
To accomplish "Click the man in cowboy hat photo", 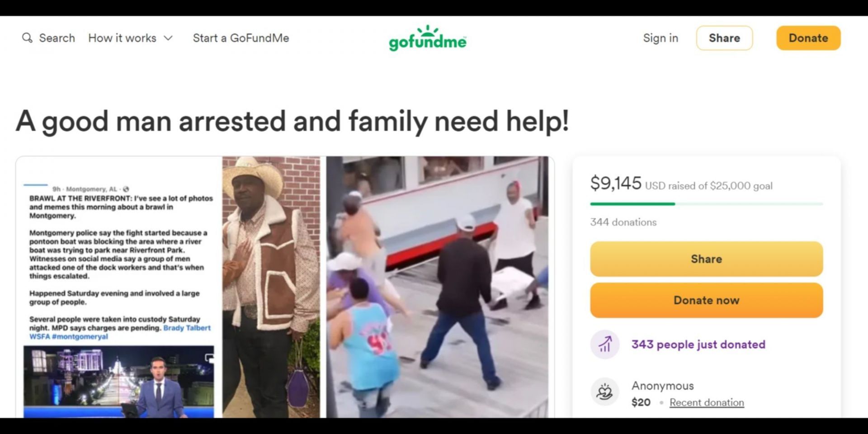I will [271, 287].
